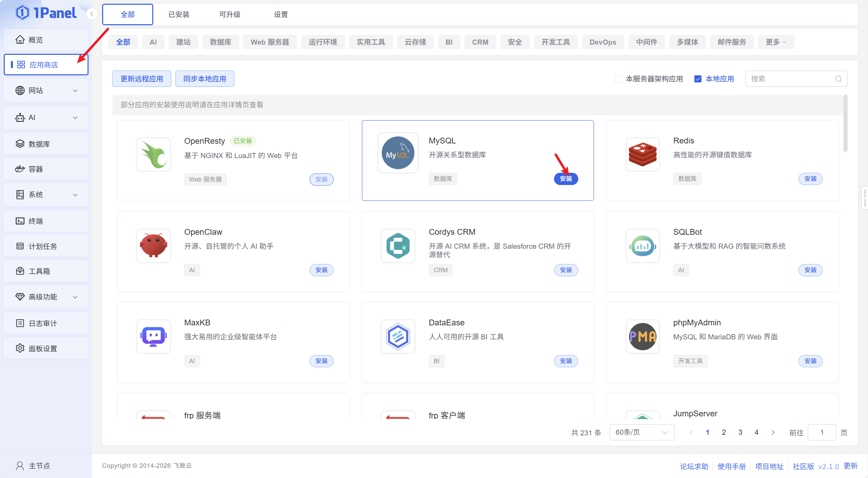Click the search magnifier icon
The height and width of the screenshot is (478, 868).
tap(838, 79)
